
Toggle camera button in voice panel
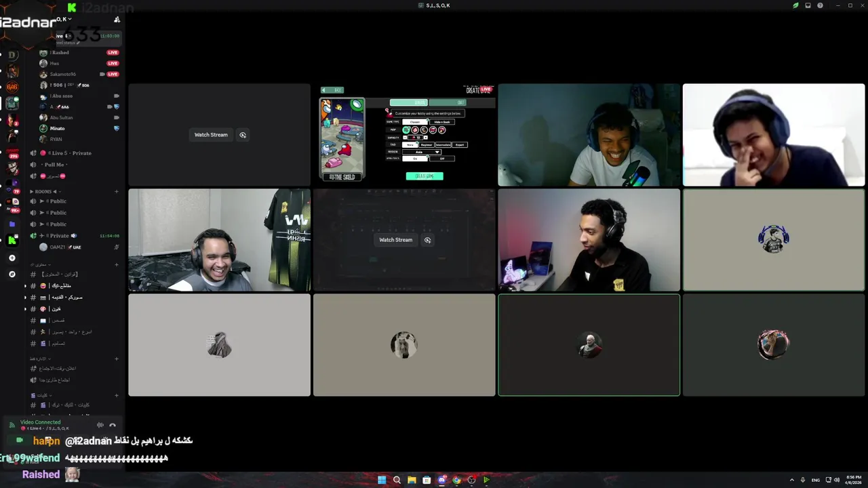[19, 441]
